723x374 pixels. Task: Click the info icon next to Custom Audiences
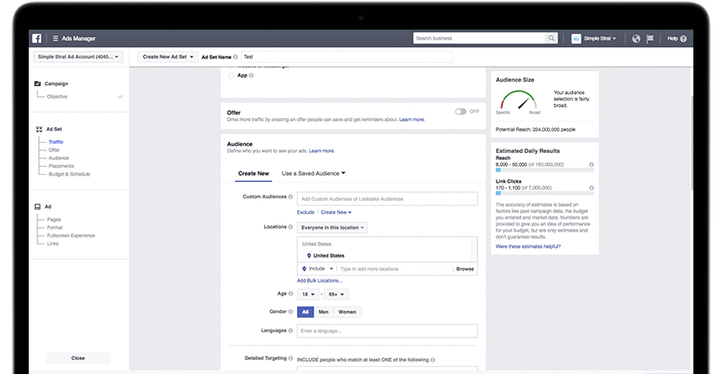(x=290, y=197)
